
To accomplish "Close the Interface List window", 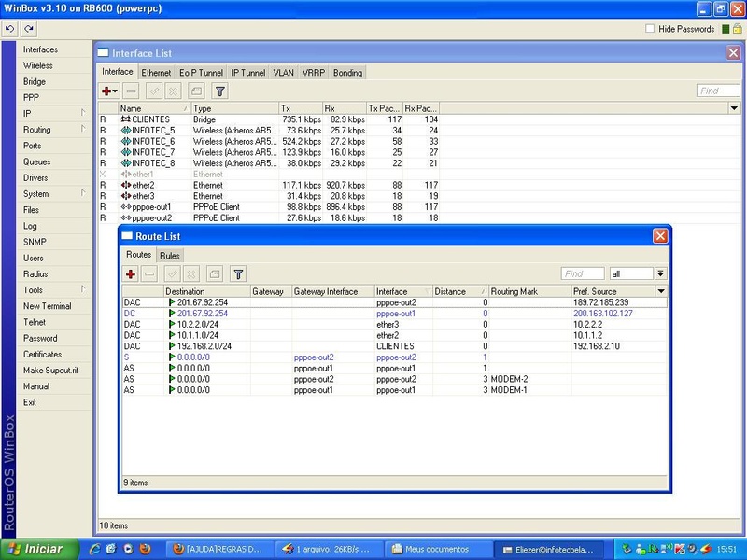I will tap(733, 53).
